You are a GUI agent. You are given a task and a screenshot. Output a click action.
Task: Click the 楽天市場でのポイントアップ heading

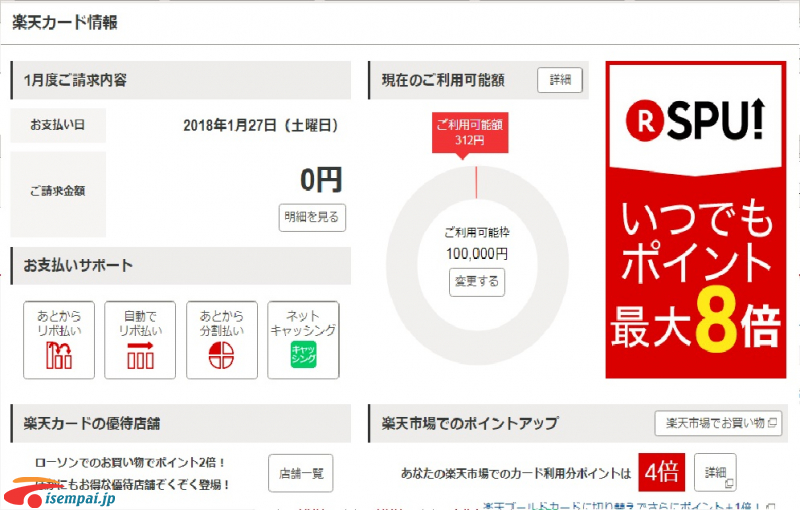(x=470, y=423)
